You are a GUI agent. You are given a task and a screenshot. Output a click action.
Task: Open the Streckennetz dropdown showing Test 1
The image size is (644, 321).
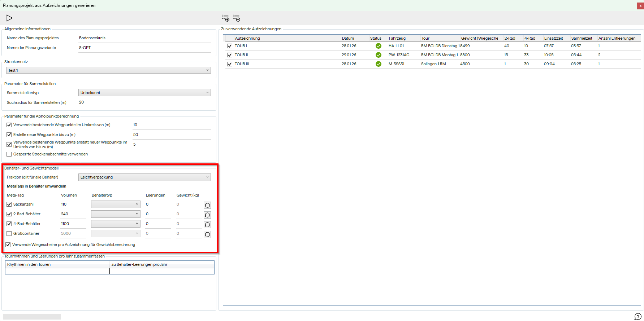pos(108,70)
